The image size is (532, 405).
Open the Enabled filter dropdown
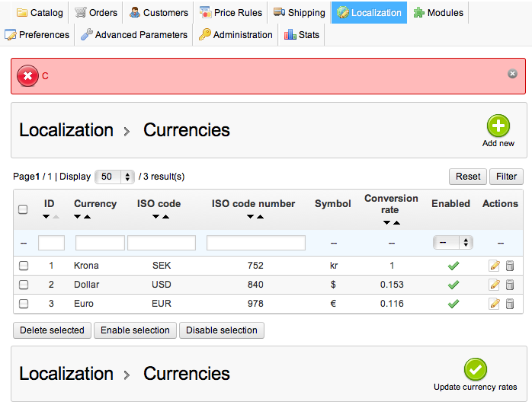[x=453, y=243]
